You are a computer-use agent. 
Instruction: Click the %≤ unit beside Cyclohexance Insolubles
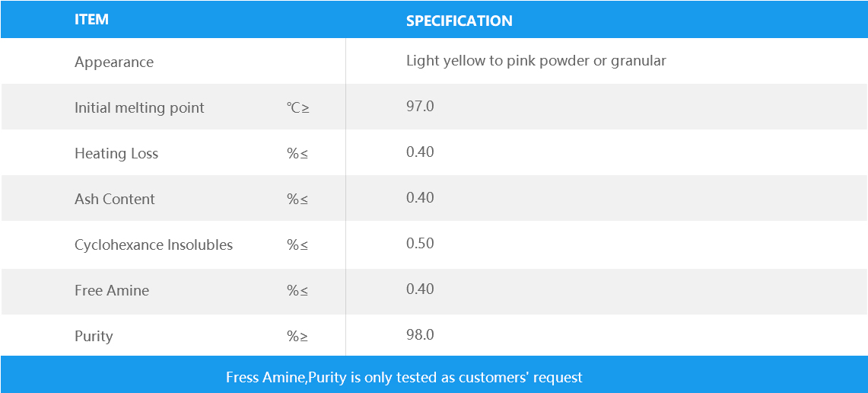point(297,244)
